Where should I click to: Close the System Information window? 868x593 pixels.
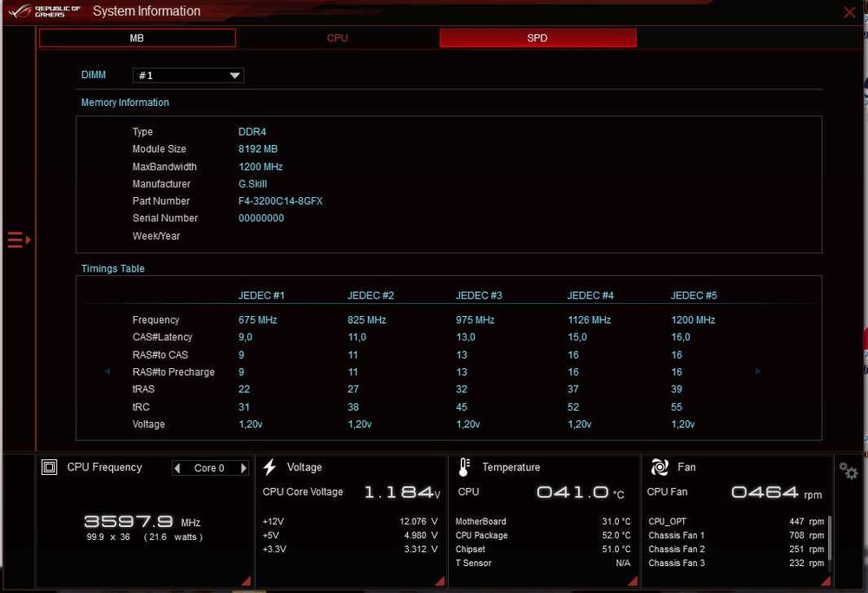pyautogui.click(x=849, y=12)
